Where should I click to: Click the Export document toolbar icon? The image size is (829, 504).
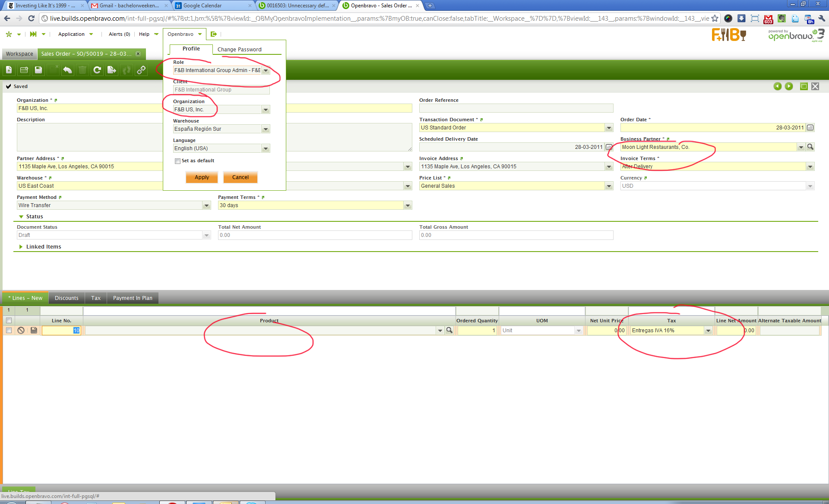(x=112, y=70)
